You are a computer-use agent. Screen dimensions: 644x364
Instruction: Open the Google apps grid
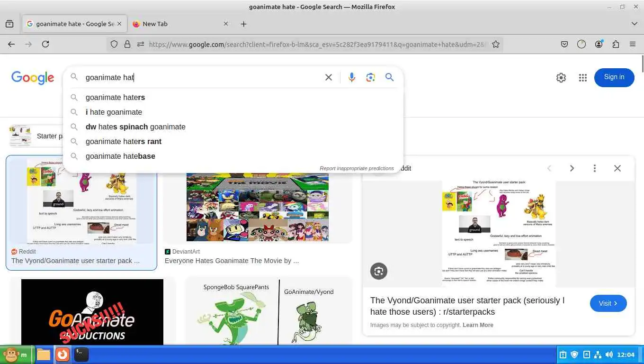(x=583, y=78)
